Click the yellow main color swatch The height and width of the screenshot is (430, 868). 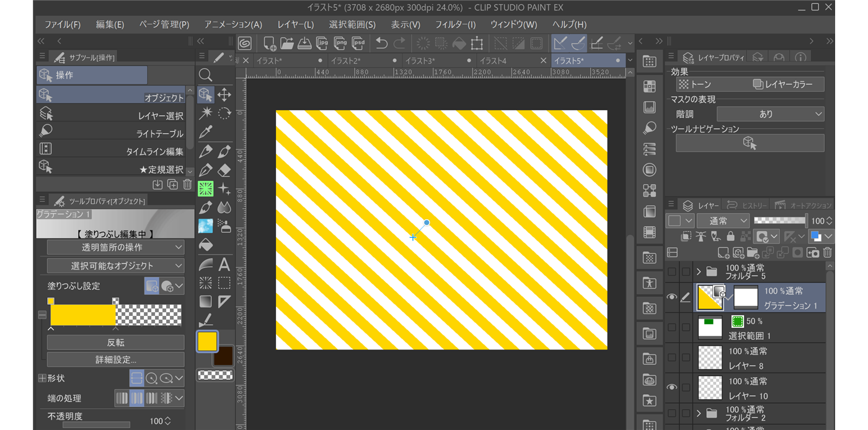[x=207, y=341]
